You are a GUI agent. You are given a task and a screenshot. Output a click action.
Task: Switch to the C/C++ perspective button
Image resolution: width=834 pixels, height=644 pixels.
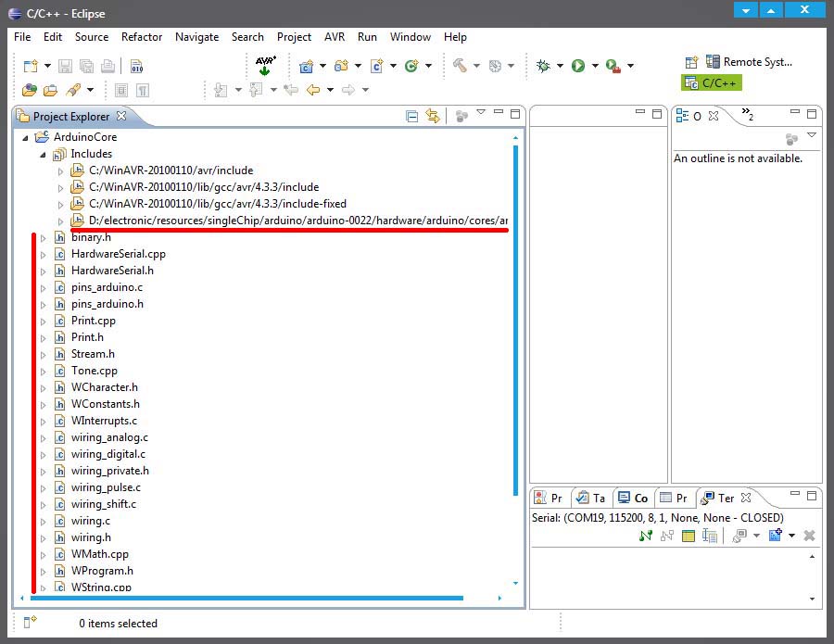tap(711, 83)
